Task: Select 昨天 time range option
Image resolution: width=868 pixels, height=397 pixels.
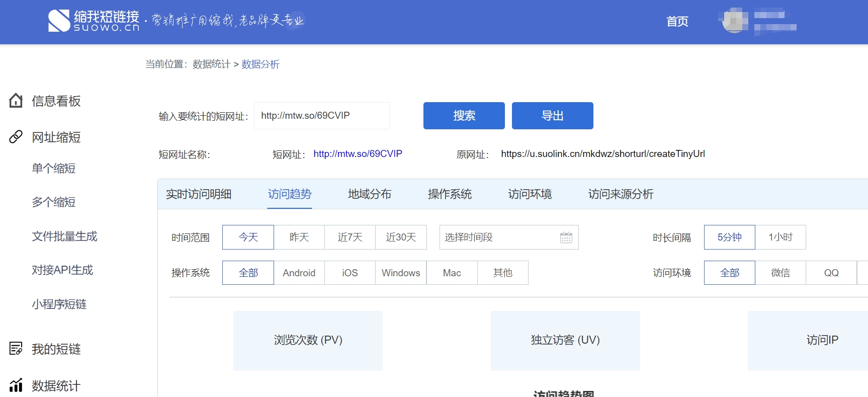Action: (299, 237)
